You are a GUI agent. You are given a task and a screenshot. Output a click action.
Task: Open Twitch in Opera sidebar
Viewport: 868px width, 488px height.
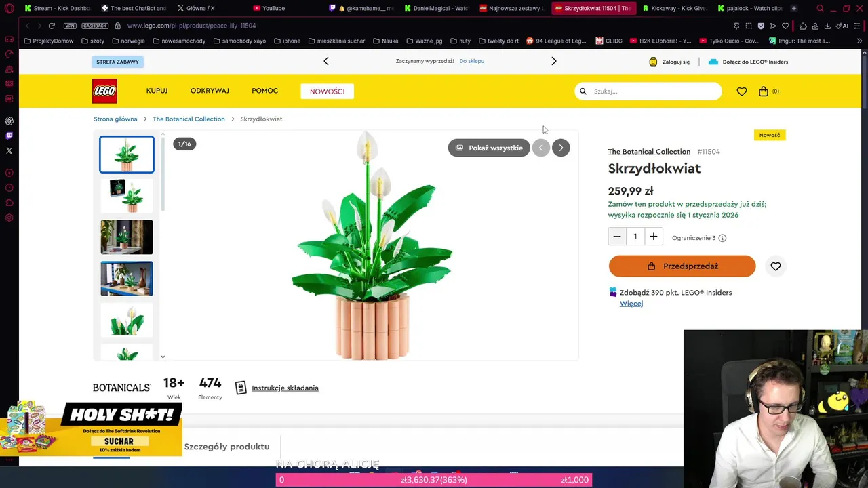pos(9,136)
